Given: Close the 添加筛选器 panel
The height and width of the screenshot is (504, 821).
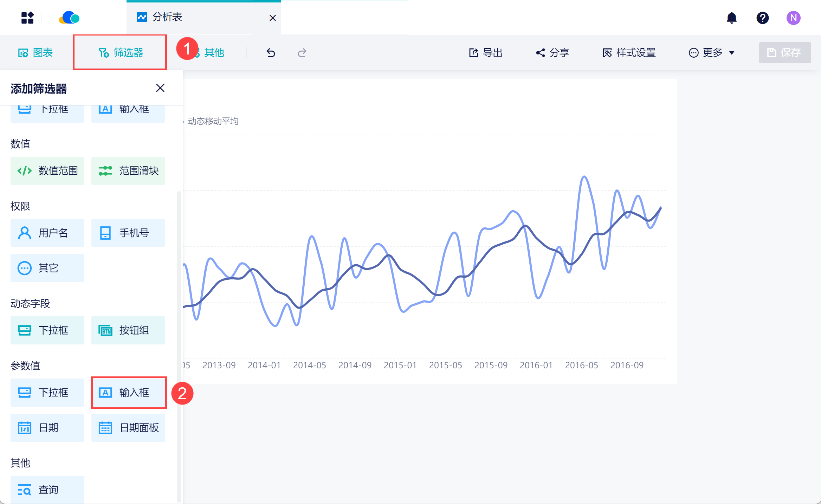Looking at the screenshot, I should tap(160, 88).
